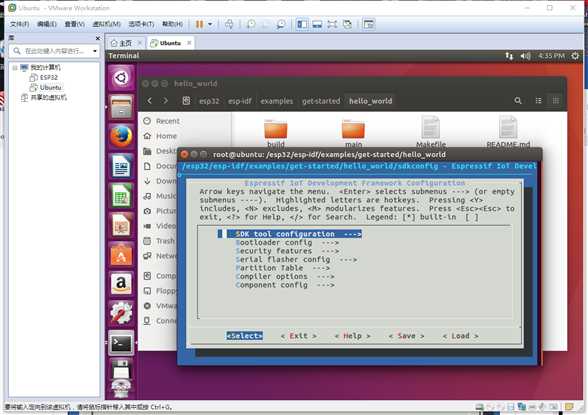The width and height of the screenshot is (588, 415).
Task: Close the Ubuntu VM tab
Action: 189,43
